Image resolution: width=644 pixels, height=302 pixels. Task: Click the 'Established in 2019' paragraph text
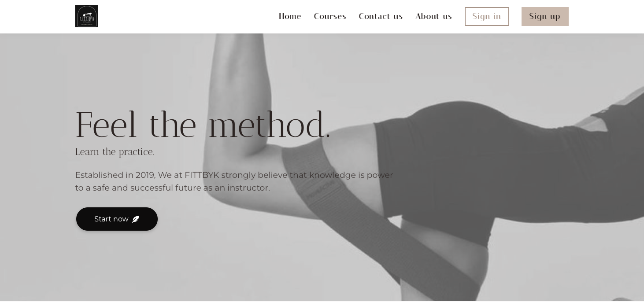(x=234, y=181)
